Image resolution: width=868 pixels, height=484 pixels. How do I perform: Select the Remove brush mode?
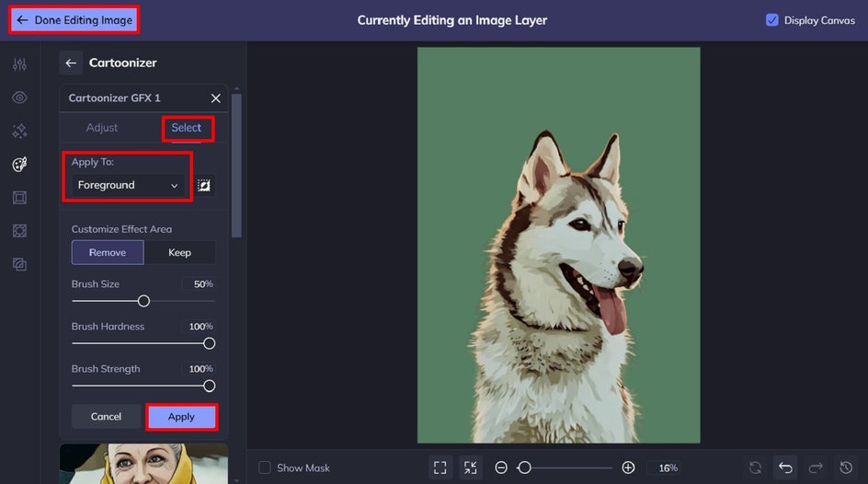point(108,252)
